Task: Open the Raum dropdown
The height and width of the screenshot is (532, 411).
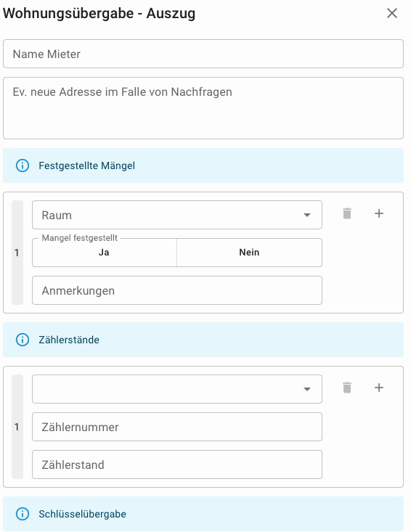Action: (x=177, y=215)
